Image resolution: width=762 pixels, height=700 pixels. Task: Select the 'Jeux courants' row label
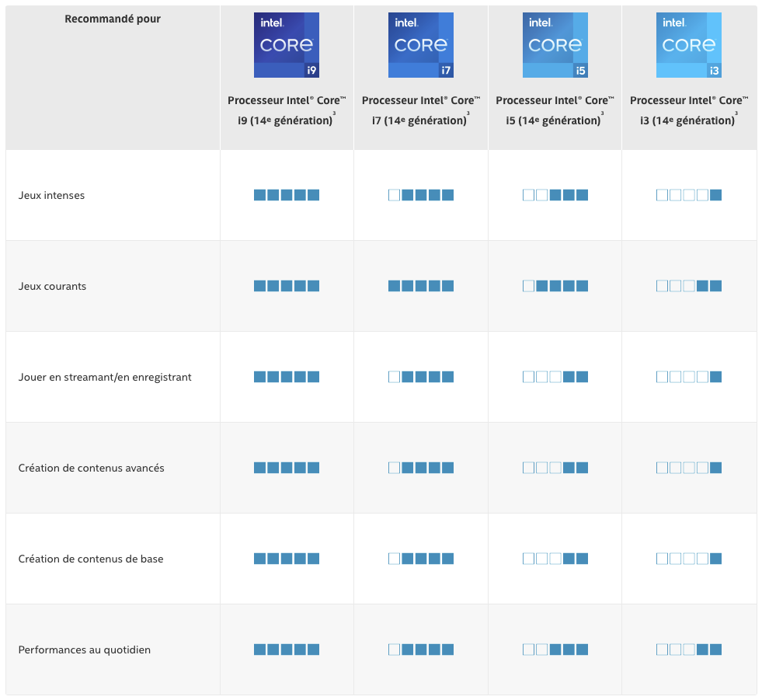53,287
